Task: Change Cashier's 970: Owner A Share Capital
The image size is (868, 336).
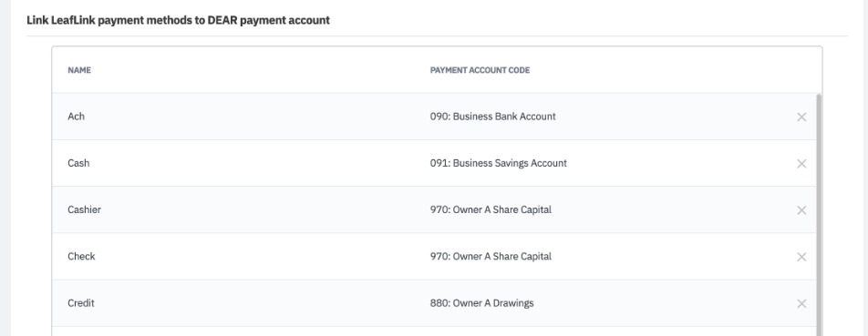Action: 491,209
